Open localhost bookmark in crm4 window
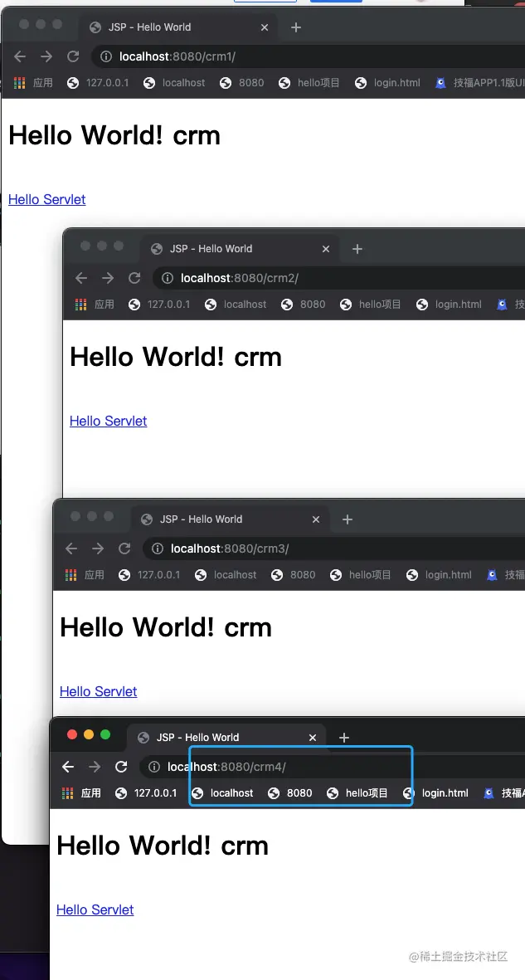The width and height of the screenshot is (525, 980). click(x=222, y=793)
